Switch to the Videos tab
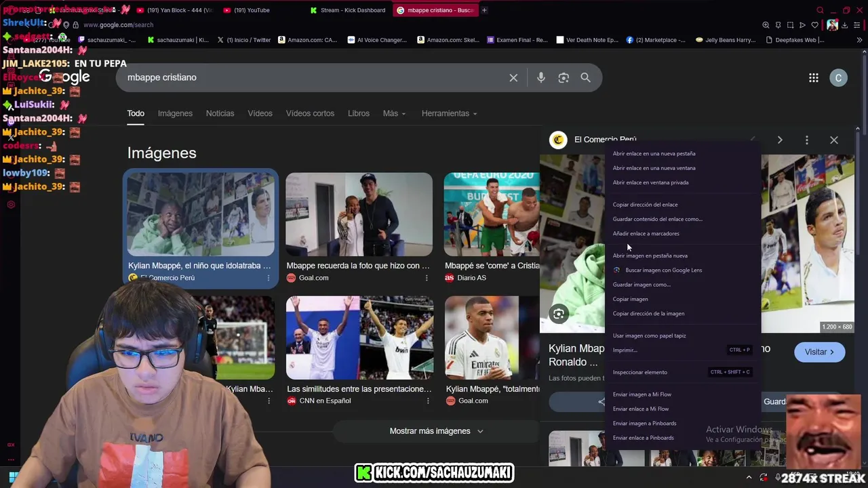Image resolution: width=868 pixels, height=488 pixels. (260, 114)
